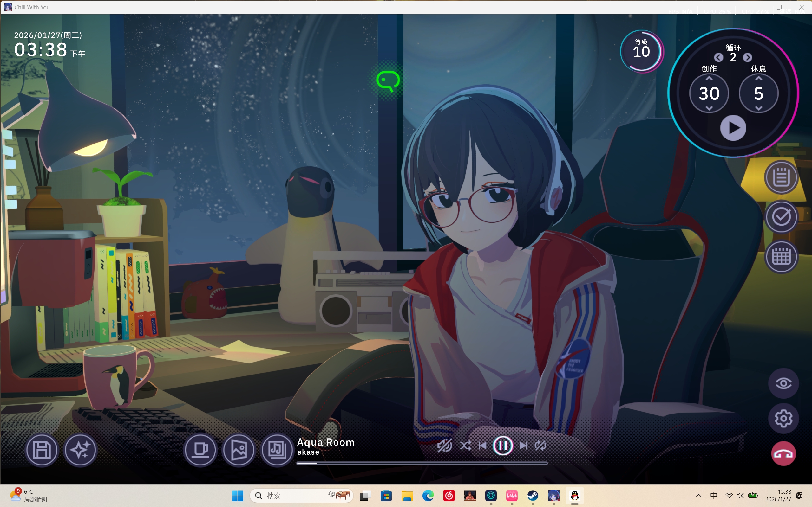Open the gear settings button
The image size is (812, 507).
point(783,419)
